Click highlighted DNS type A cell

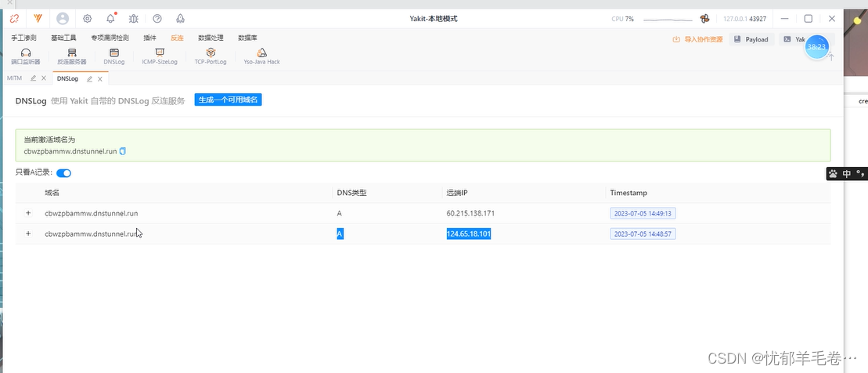pyautogui.click(x=340, y=234)
